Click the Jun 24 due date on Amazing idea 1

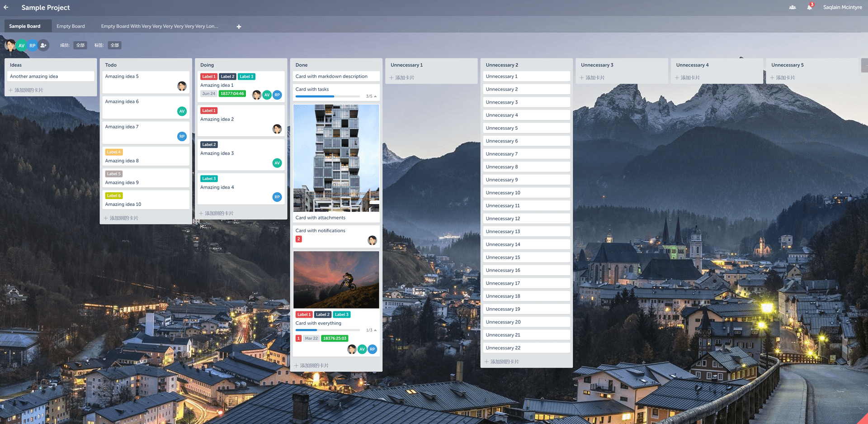click(x=209, y=94)
